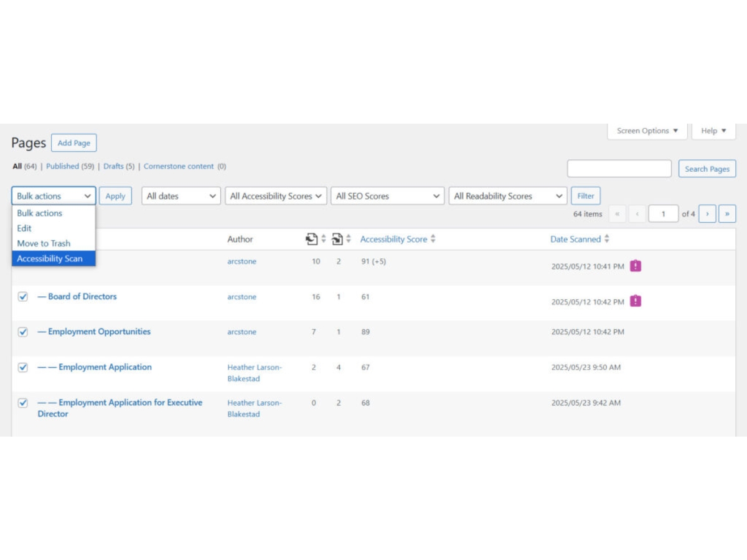Click the Author column header

tap(240, 239)
